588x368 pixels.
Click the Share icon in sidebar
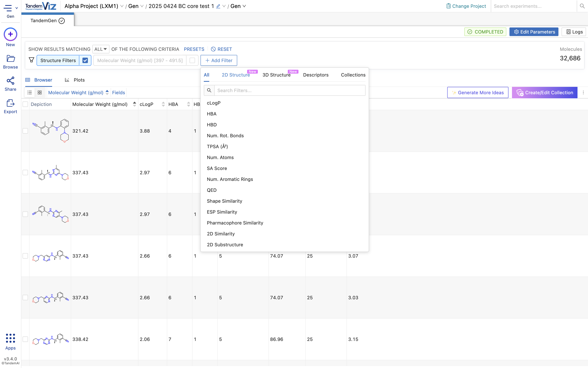(x=10, y=81)
